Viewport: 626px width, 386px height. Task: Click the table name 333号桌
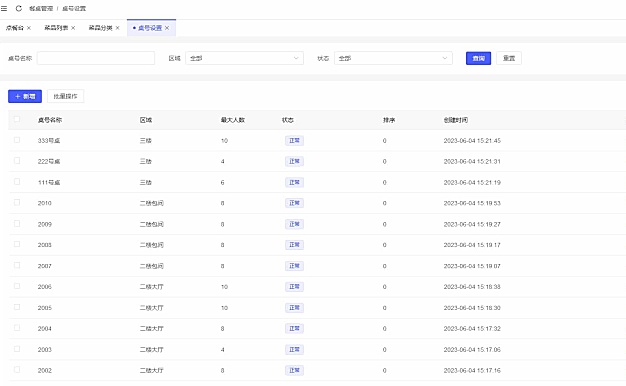tap(49, 141)
